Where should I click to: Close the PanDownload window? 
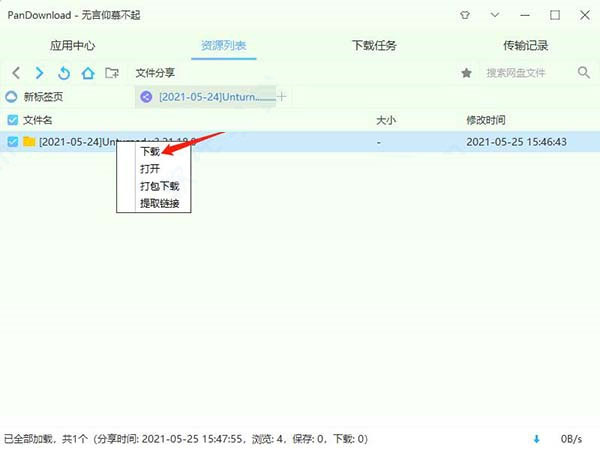pos(585,15)
